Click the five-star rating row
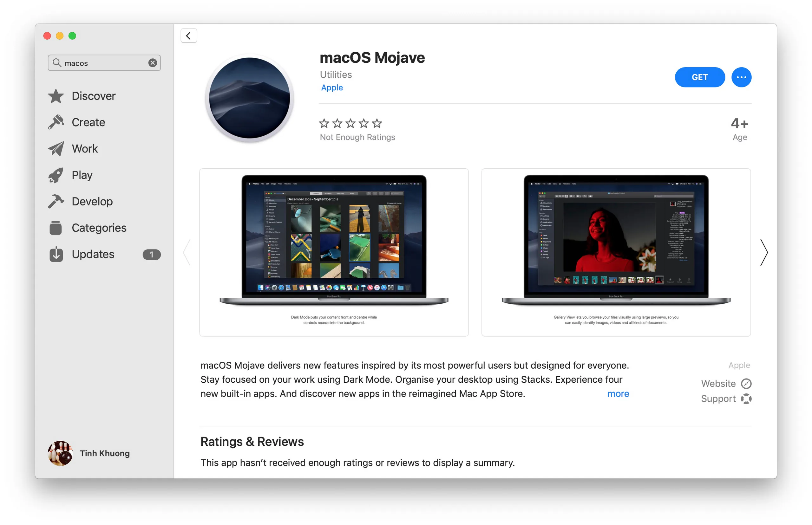Viewport: 812px width, 525px height. (x=350, y=123)
